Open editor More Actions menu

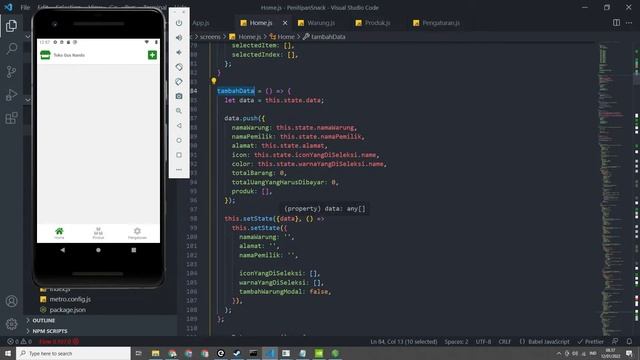pyautogui.click(x=629, y=22)
